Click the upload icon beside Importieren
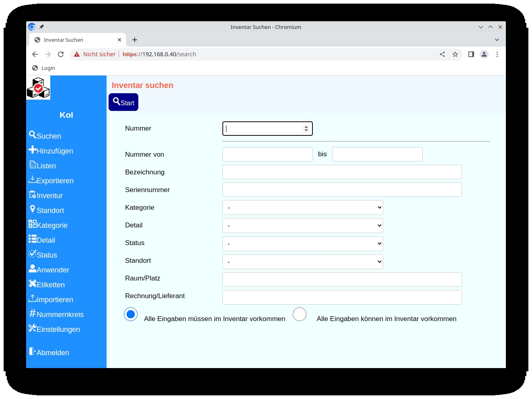The height and width of the screenshot is (399, 532). 33,298
